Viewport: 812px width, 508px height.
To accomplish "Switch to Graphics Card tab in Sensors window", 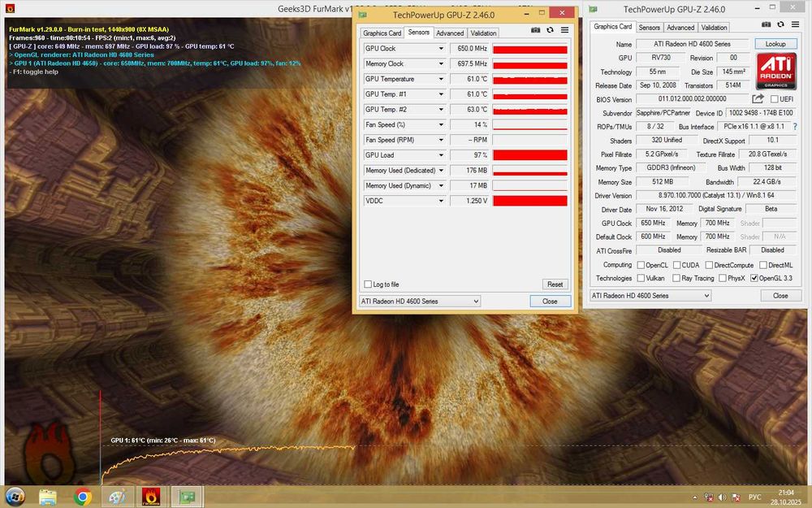I will click(x=382, y=33).
